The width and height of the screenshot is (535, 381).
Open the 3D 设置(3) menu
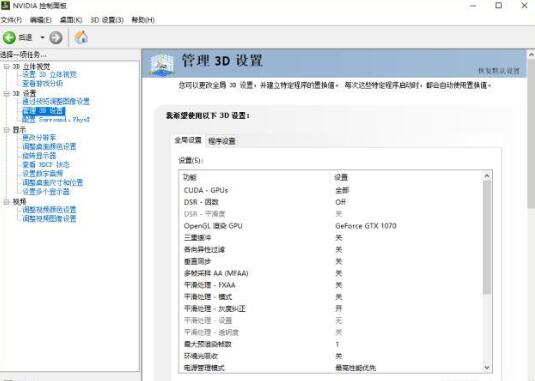[x=107, y=20]
